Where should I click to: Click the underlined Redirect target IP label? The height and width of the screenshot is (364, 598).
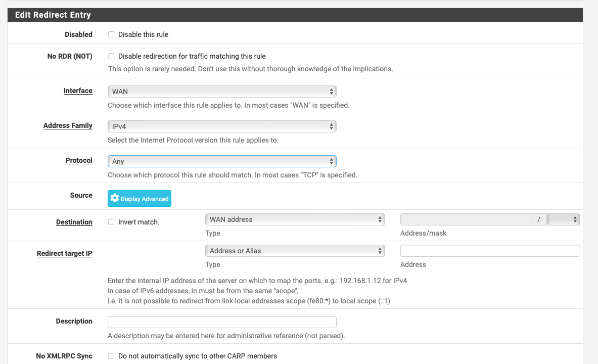[64, 253]
